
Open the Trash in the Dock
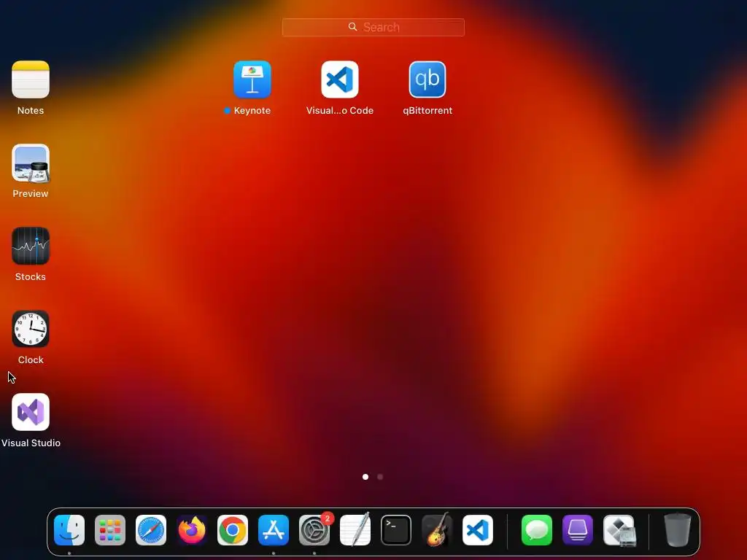[677, 530]
